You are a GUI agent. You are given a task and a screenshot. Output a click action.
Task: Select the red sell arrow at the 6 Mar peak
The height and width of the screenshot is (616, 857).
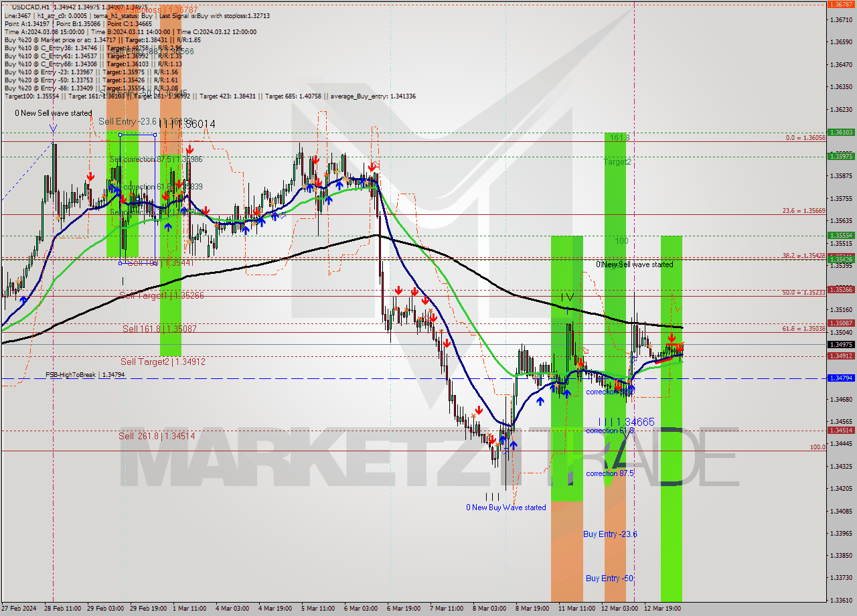[x=372, y=167]
